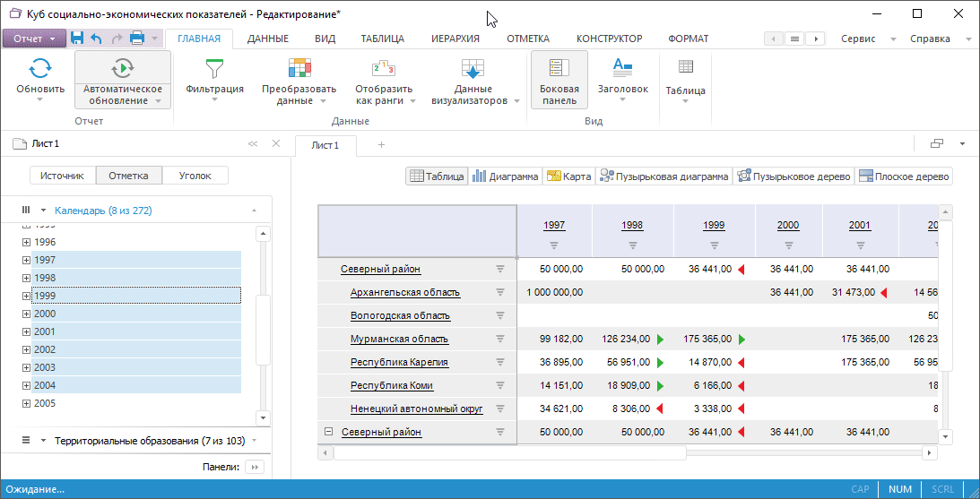Click the Undo arrow icon
This screenshot has width=980, height=499.
click(x=97, y=39)
